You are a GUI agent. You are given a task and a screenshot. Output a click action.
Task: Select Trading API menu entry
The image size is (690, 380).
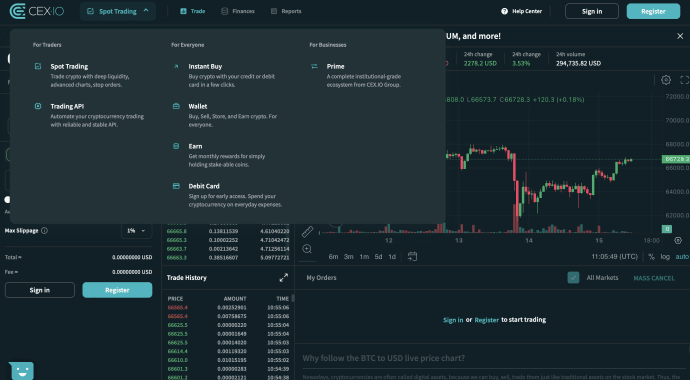[67, 106]
